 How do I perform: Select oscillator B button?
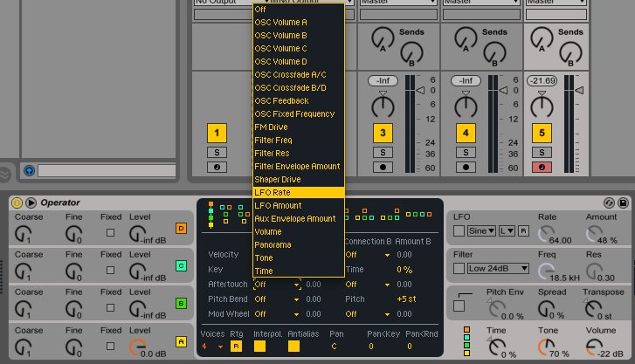(181, 303)
